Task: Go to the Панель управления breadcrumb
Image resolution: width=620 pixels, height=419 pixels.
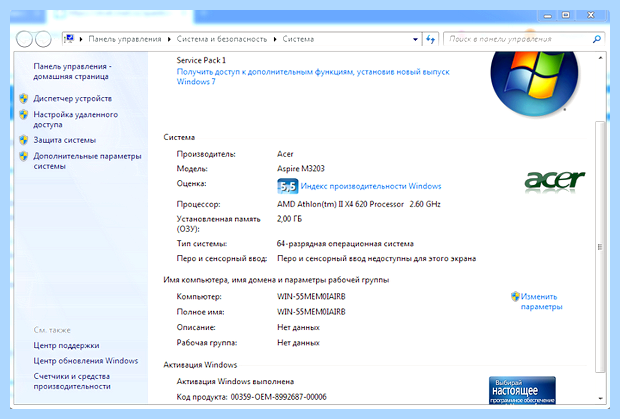Action: click(125, 39)
